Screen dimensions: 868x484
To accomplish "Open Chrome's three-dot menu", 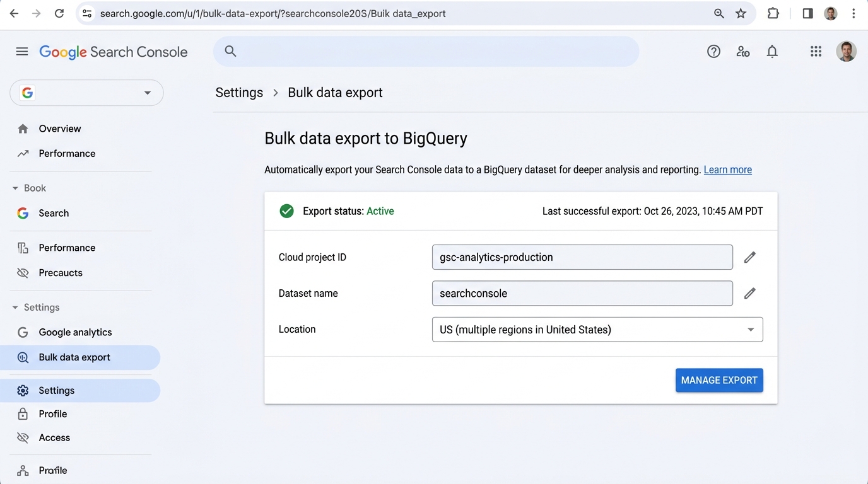I will coord(853,13).
